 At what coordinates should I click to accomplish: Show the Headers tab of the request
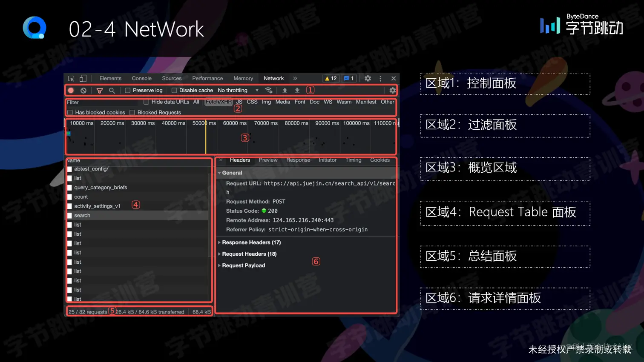[240, 160]
